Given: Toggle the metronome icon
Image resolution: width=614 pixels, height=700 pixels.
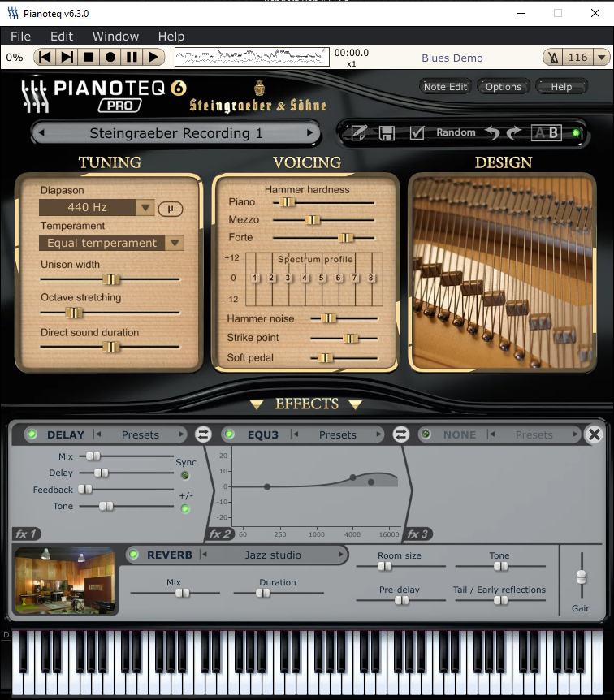Looking at the screenshot, I should 553,58.
